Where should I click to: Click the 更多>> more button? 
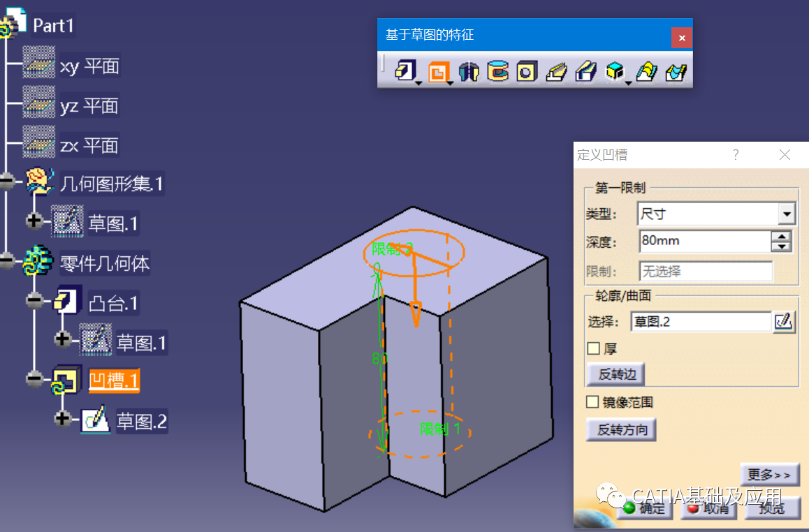point(769,475)
